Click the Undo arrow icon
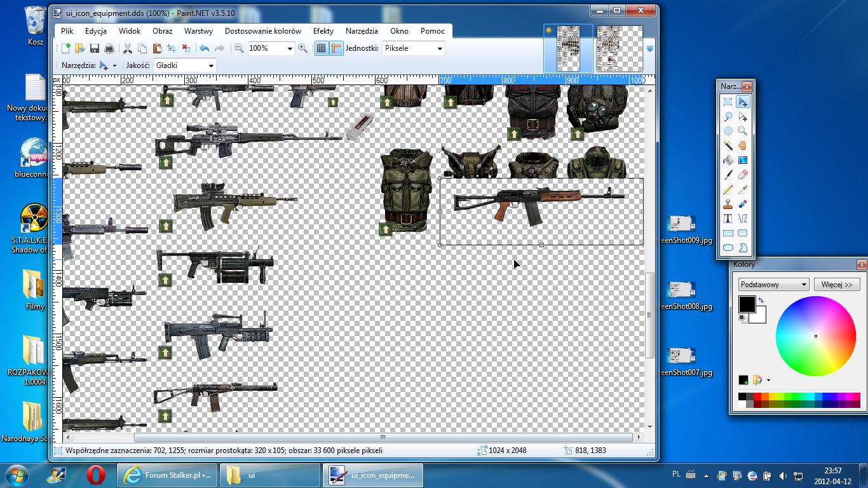 click(204, 48)
